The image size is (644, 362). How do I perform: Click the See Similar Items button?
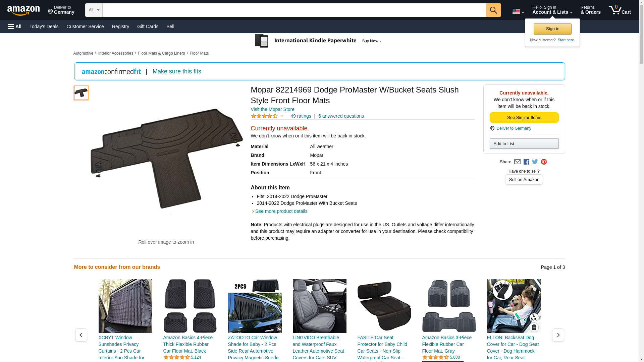(x=524, y=117)
